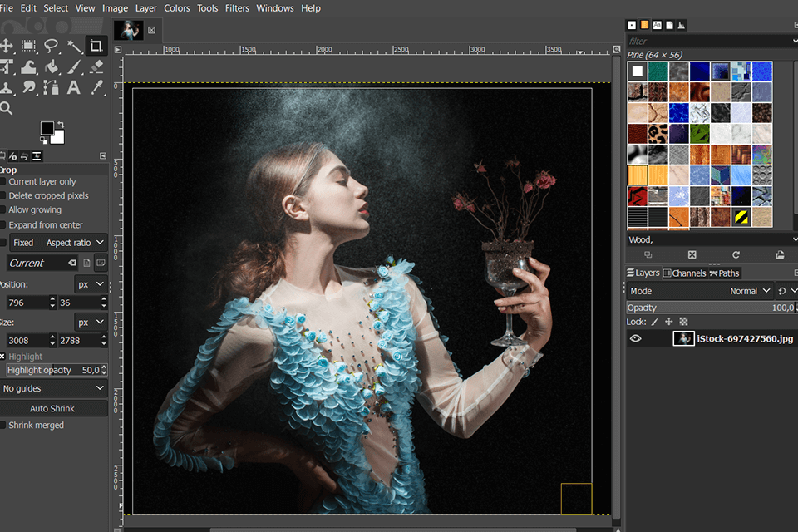Screen dimensions: 798x532
Task: Select the Rectangle Select tool
Action: click(28, 46)
